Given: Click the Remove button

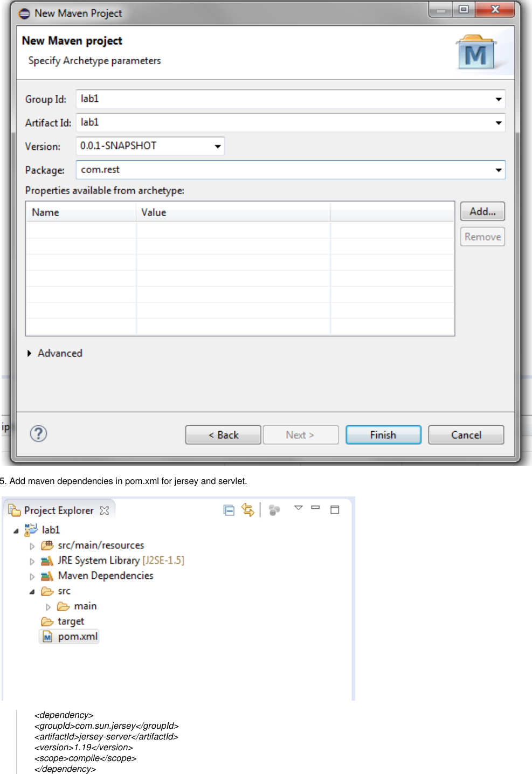Looking at the screenshot, I should [x=482, y=237].
